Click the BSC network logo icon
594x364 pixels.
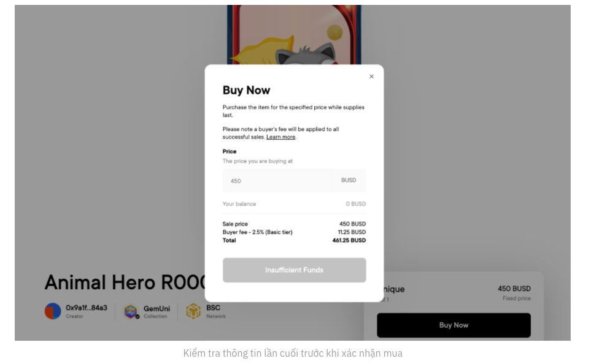coord(193,311)
